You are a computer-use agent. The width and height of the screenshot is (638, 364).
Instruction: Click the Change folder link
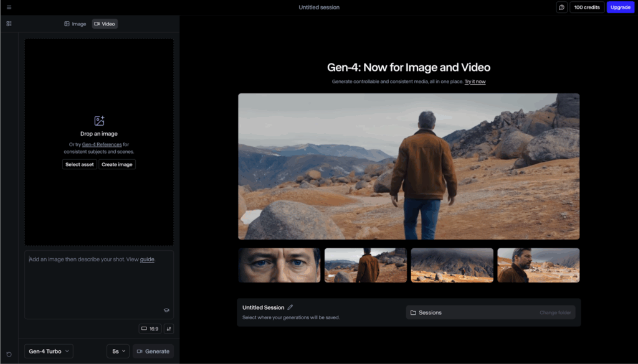click(555, 313)
